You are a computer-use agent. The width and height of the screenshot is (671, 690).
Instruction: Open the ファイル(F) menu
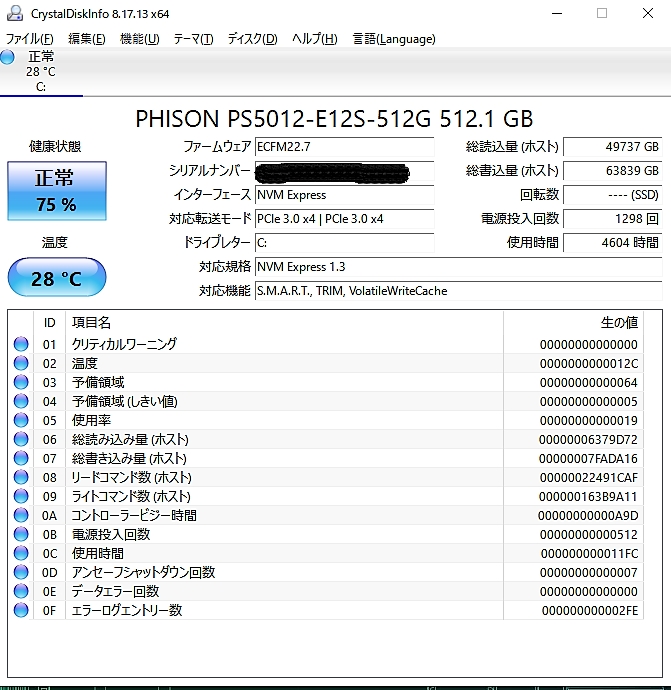tap(29, 39)
